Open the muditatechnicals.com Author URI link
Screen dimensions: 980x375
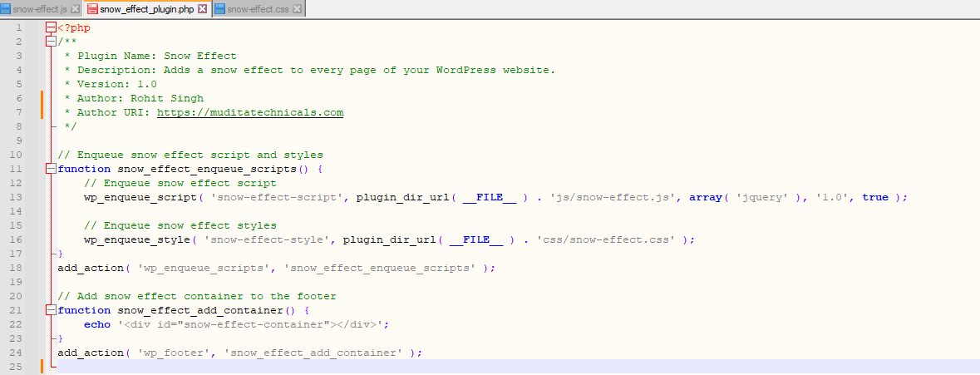click(x=249, y=112)
